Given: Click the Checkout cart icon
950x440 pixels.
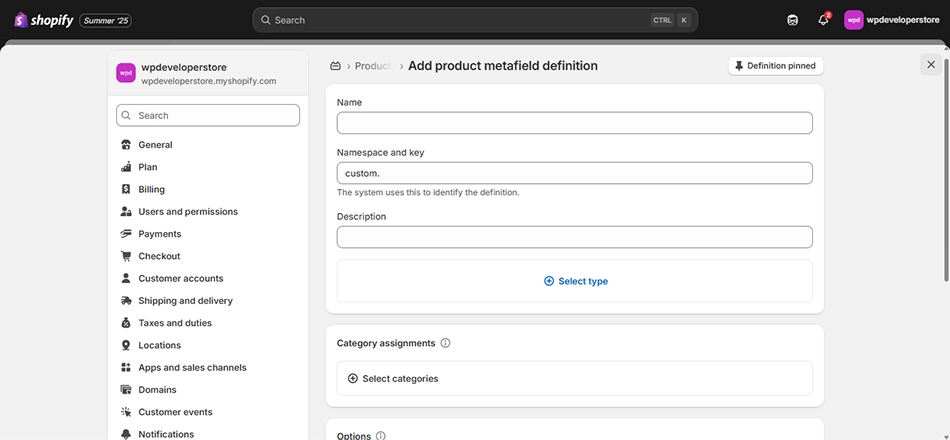Looking at the screenshot, I should point(126,256).
